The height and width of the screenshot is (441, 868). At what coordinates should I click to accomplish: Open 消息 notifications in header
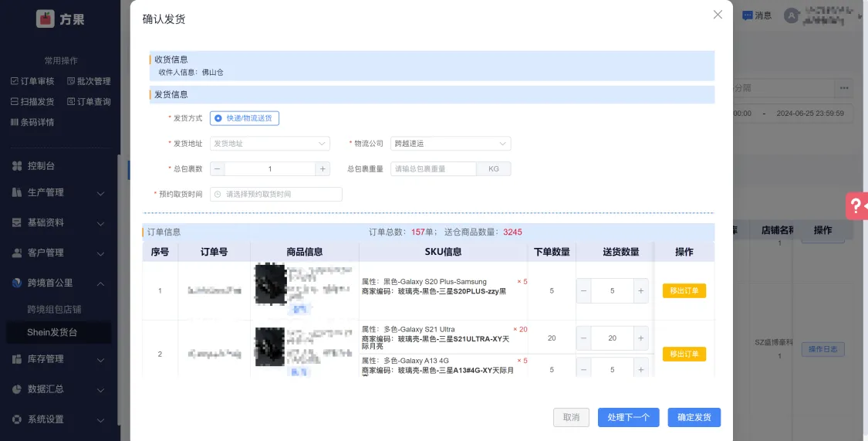[x=757, y=15]
